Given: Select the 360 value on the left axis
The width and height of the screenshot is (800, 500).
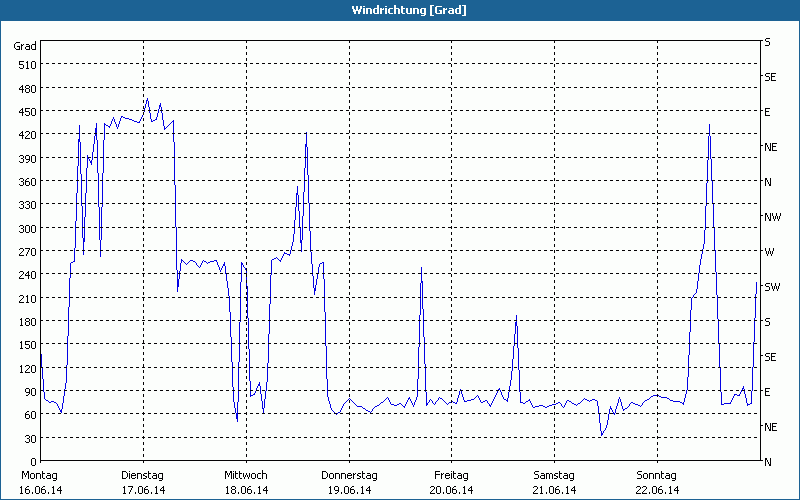Looking at the screenshot, I should [x=26, y=181].
